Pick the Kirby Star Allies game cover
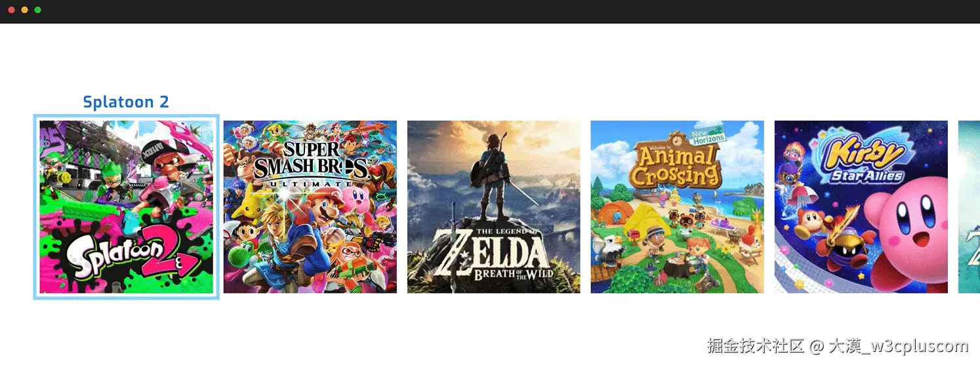The image size is (980, 367). tap(861, 207)
